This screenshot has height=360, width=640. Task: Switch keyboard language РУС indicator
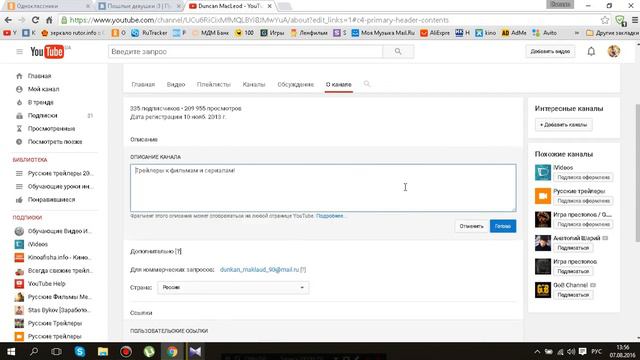[596, 351]
